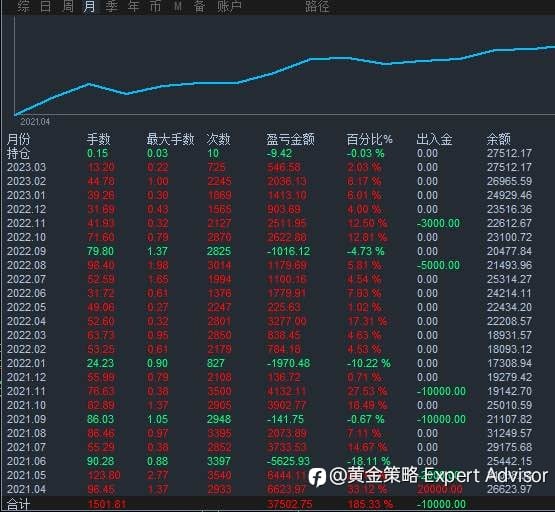Switch to the 年 yearly tab
Screen dimensions: 555x512
(x=133, y=6)
